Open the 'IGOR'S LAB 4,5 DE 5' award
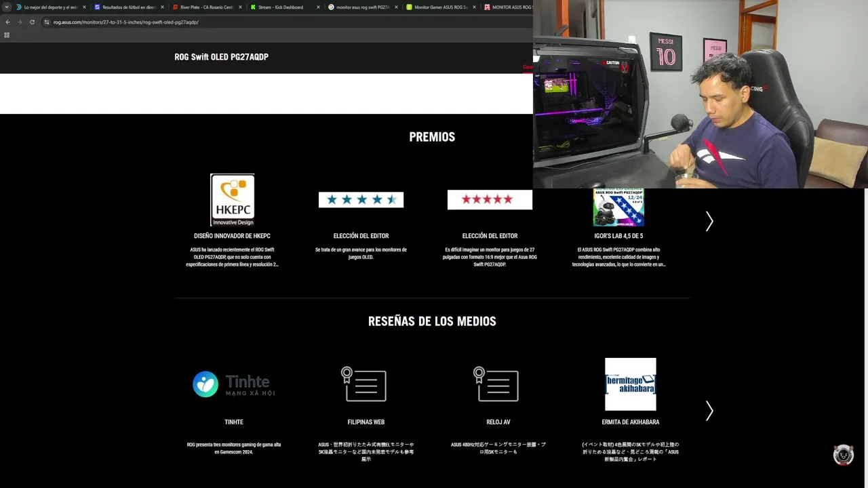The width and height of the screenshot is (868, 488). point(618,236)
